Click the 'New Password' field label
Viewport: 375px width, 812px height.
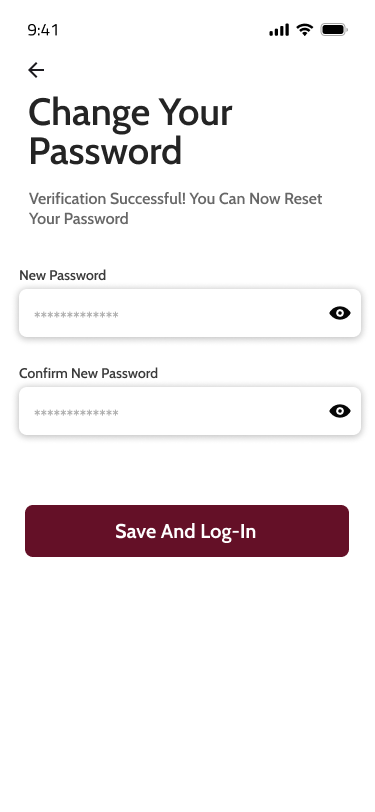[x=63, y=276]
